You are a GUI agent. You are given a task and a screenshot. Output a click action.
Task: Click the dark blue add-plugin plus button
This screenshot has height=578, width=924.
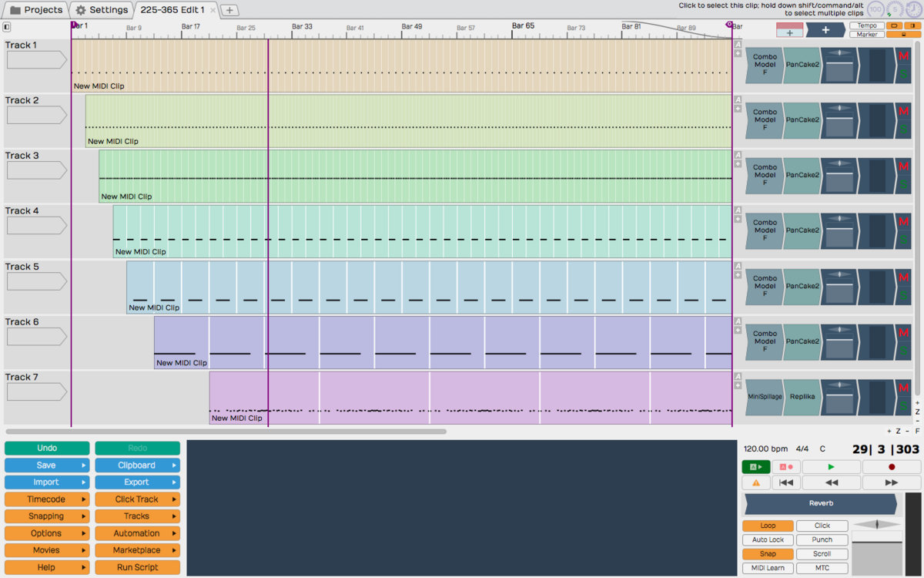pos(825,30)
